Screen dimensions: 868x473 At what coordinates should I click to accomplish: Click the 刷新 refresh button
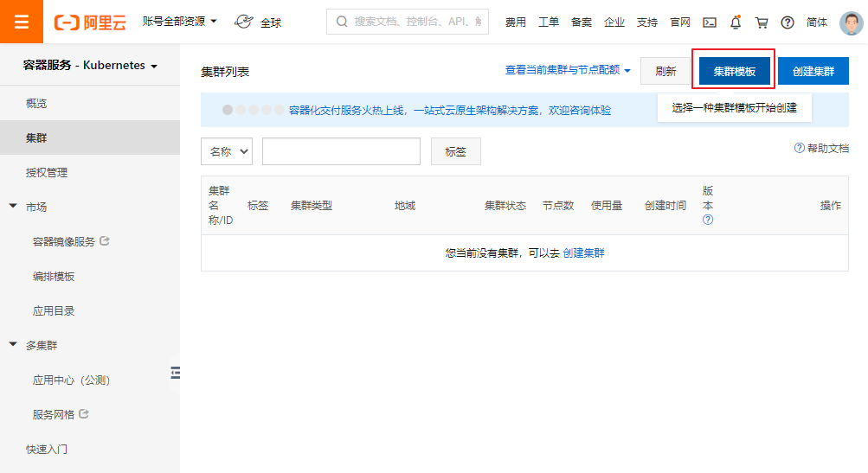tap(665, 71)
